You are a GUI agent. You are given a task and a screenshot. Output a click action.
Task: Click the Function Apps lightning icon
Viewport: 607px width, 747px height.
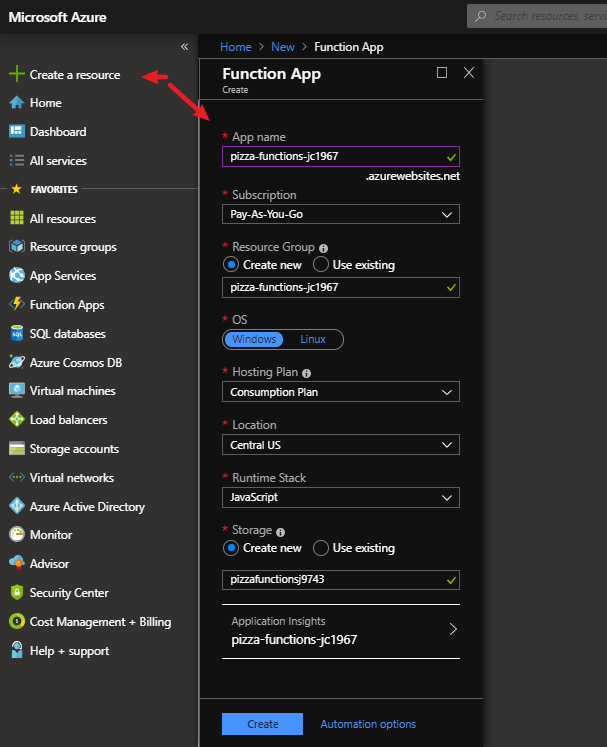click(17, 304)
